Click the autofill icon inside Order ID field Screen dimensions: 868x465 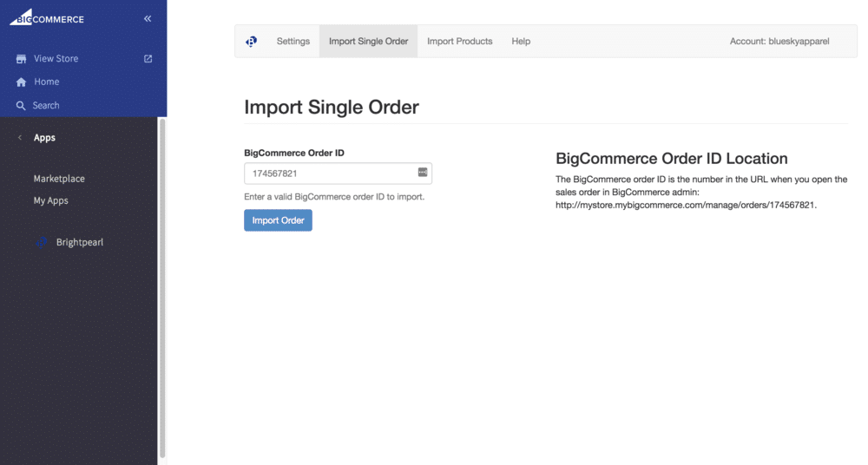[423, 173]
